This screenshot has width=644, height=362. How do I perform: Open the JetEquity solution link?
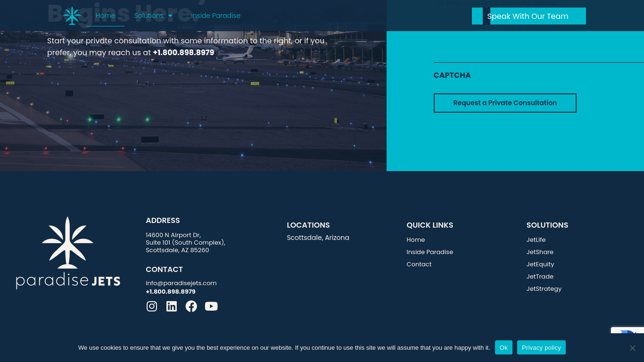coord(540,264)
